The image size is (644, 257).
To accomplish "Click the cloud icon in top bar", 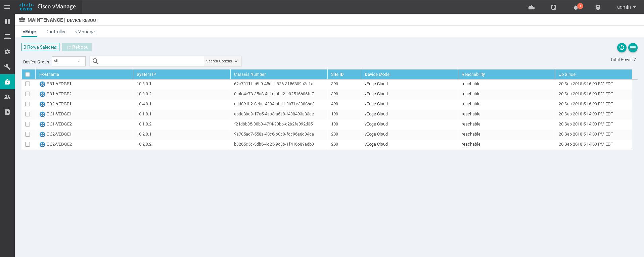I will coord(532,7).
